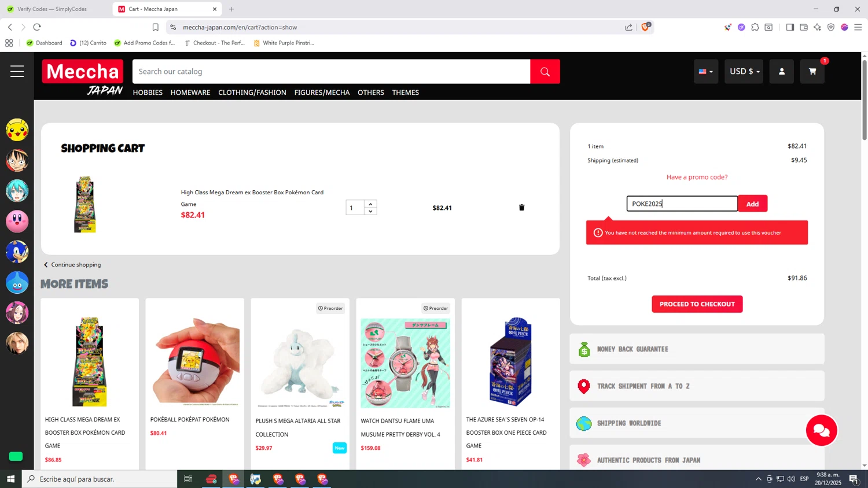
Task: Click the Windows taskbar search box
Action: click(x=100, y=479)
